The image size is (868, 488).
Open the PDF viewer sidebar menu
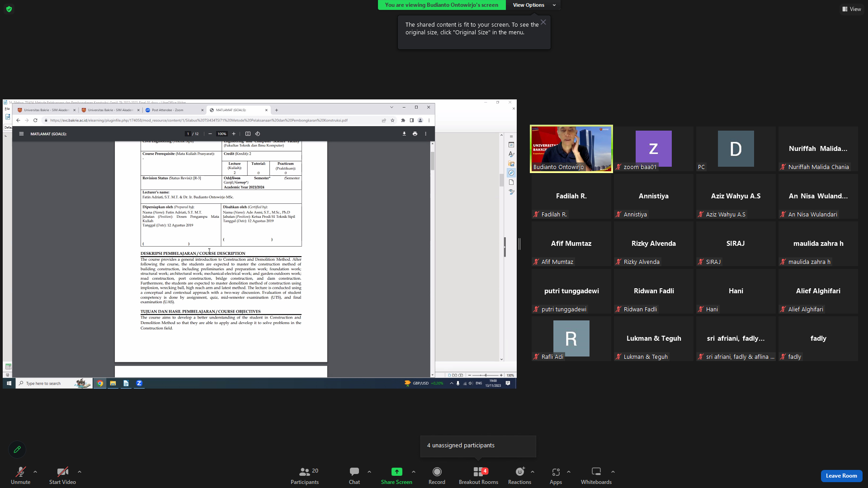(x=21, y=134)
